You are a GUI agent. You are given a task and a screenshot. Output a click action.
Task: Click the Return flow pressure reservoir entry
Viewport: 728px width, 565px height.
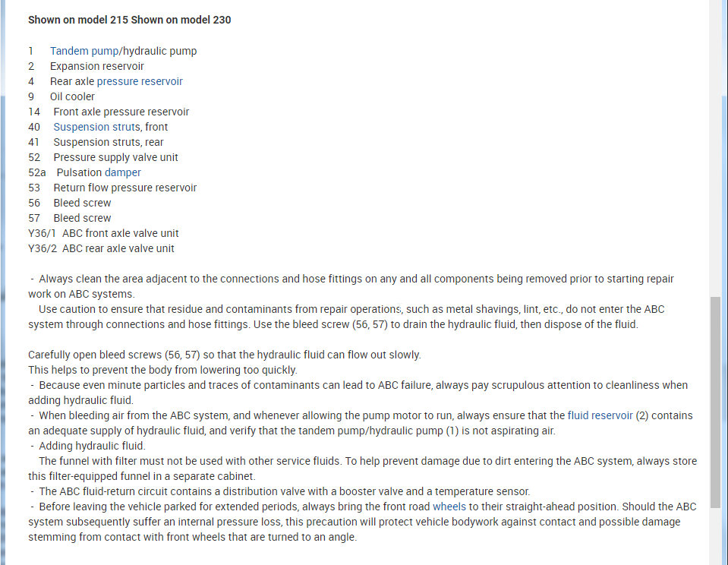[124, 188]
